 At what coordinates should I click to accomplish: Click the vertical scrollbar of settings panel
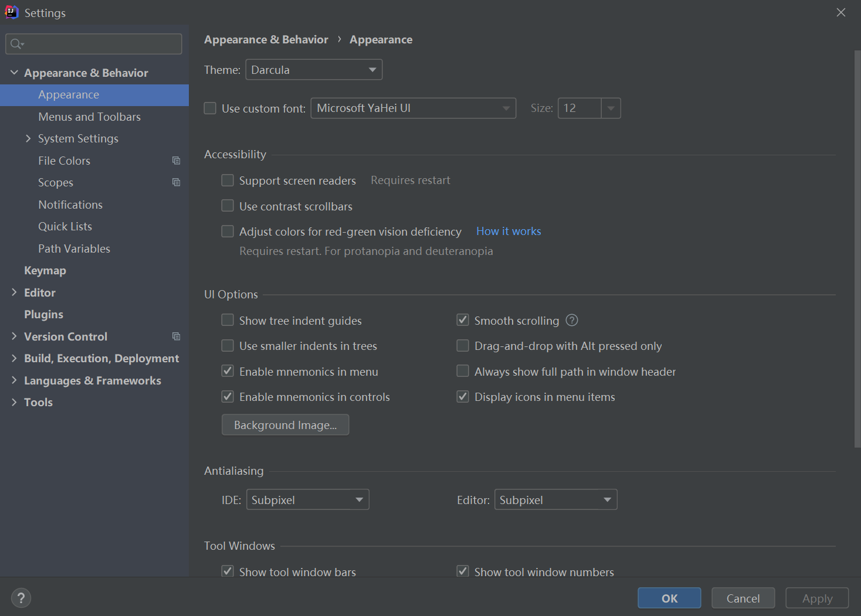(857, 249)
